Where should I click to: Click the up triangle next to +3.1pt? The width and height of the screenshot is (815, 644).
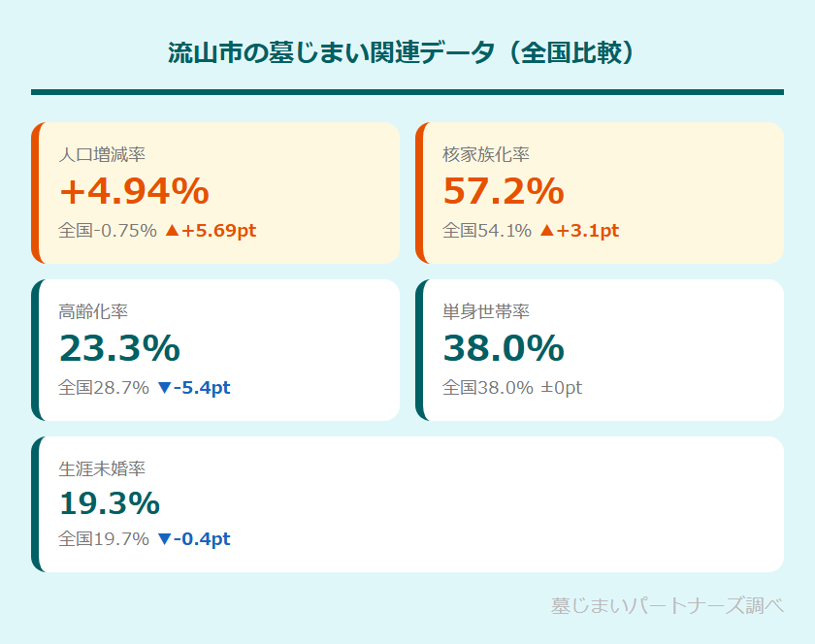pos(546,231)
